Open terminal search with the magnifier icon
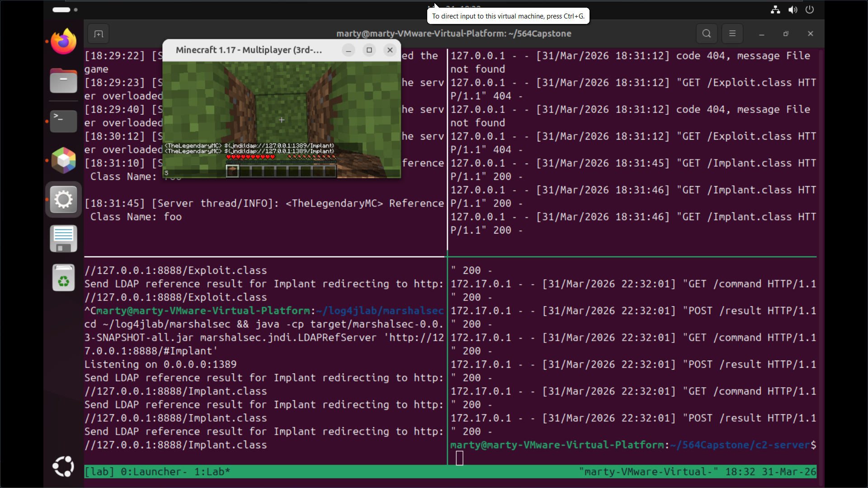Screen dimensions: 868x488 point(707,33)
